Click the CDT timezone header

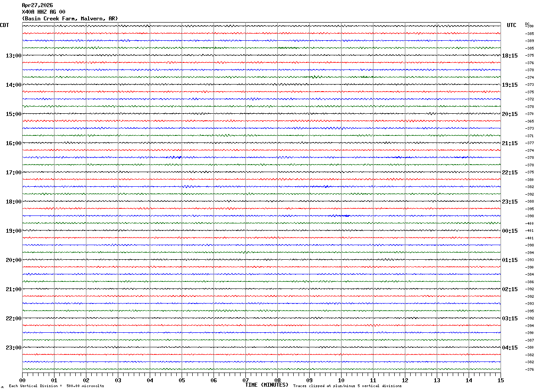(4, 25)
